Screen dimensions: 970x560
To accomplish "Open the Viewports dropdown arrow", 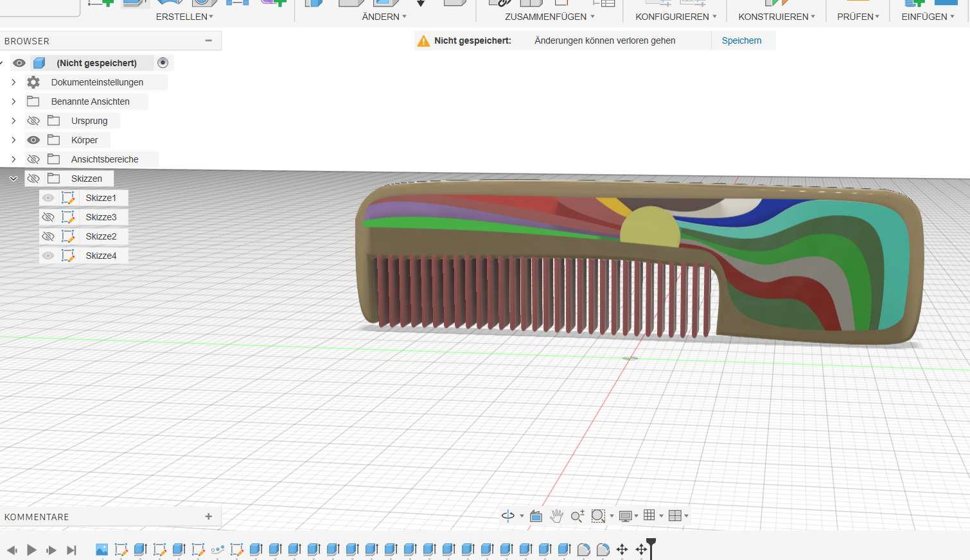I will [686, 516].
